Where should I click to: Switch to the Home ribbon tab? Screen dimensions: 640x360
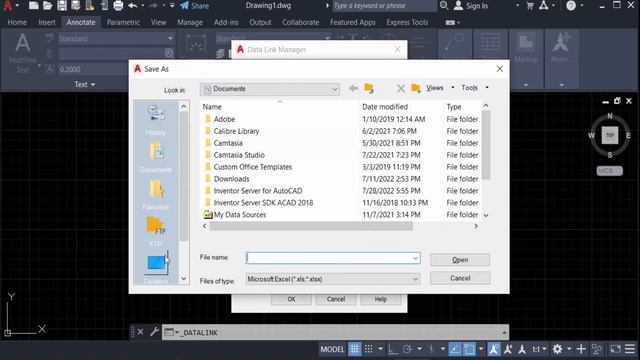tap(17, 22)
